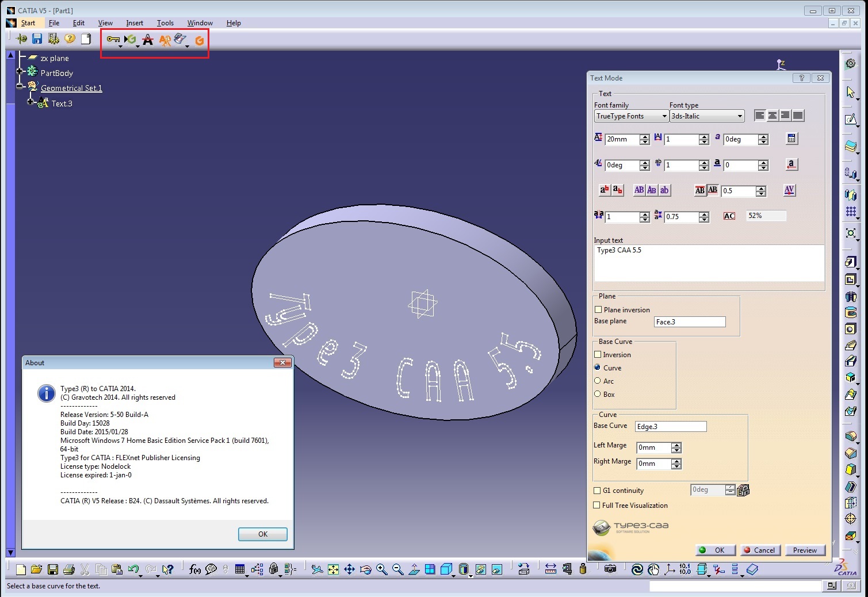This screenshot has width=868, height=597.
Task: Click the Fit All In icon
Action: tap(333, 569)
